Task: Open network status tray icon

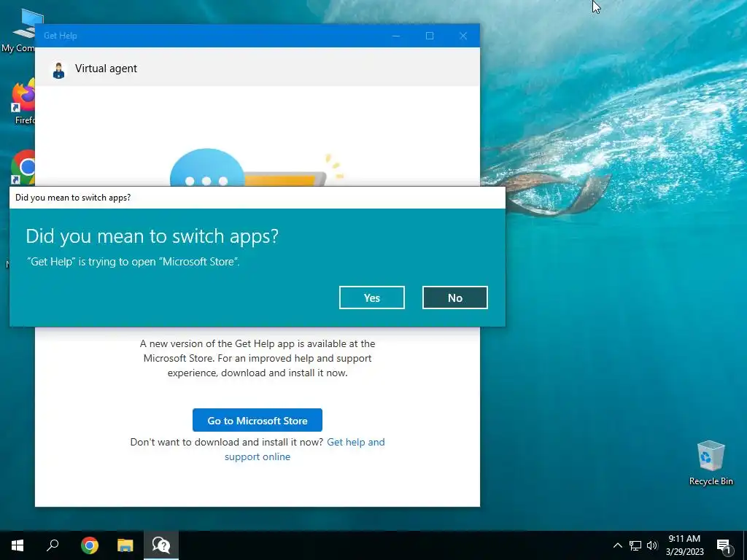Action: click(635, 545)
